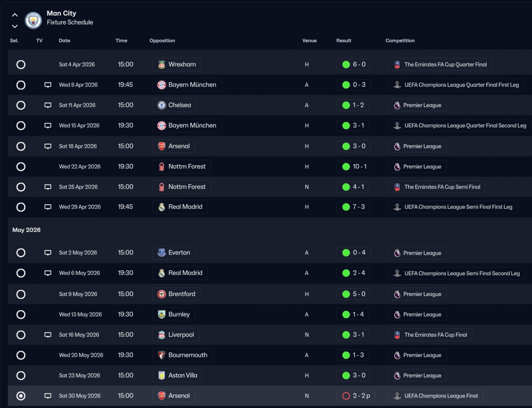Click the Champions League Final trophy icon
532x408 pixels.
coord(397,396)
